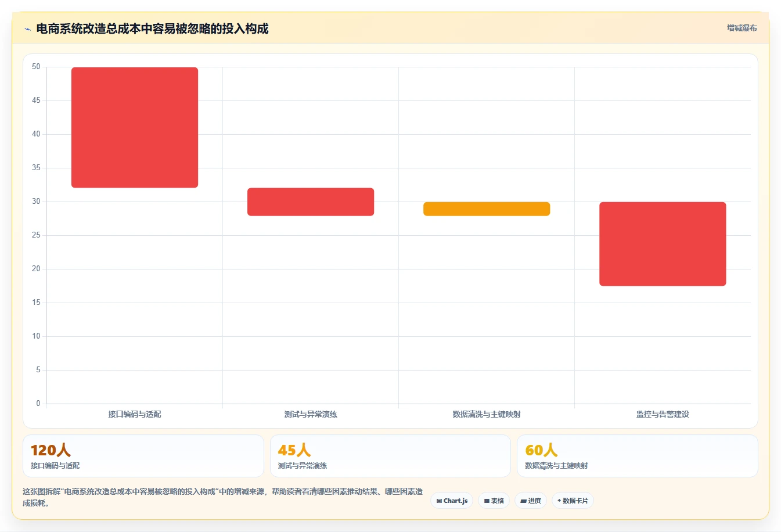Select the 60人 data card
Viewport: 781px width, 532px height.
tap(638, 456)
